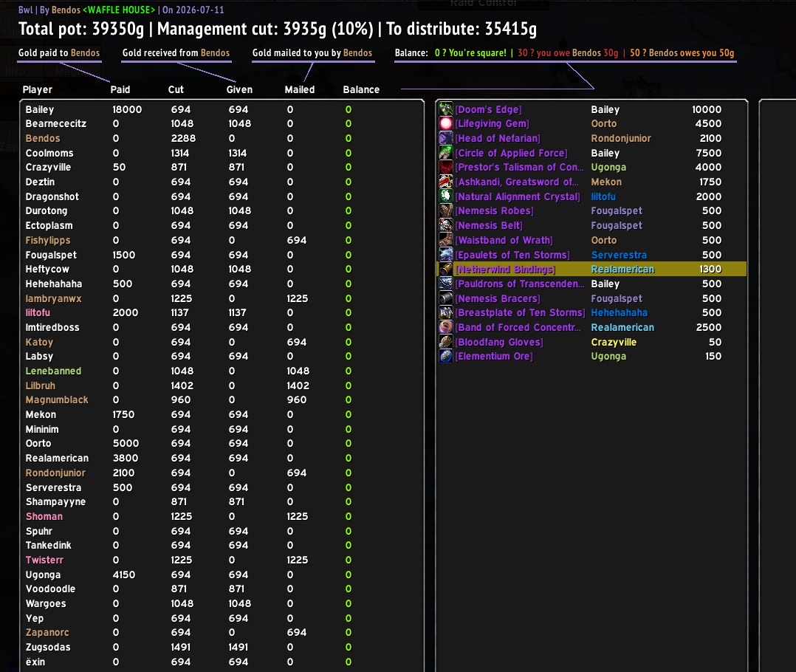
Task: Click Realamerican's 3800 paid amount
Action: click(x=125, y=458)
